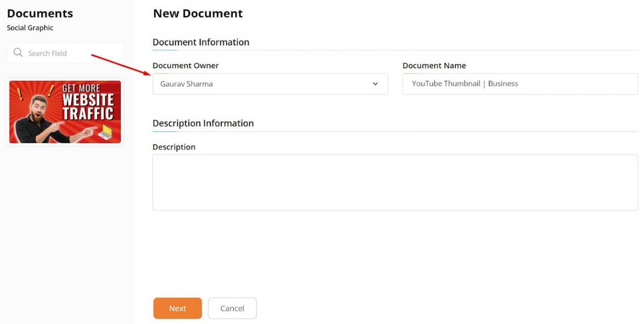Click the magnifying glass search icon
This screenshot has height=324, width=644.
tap(18, 53)
